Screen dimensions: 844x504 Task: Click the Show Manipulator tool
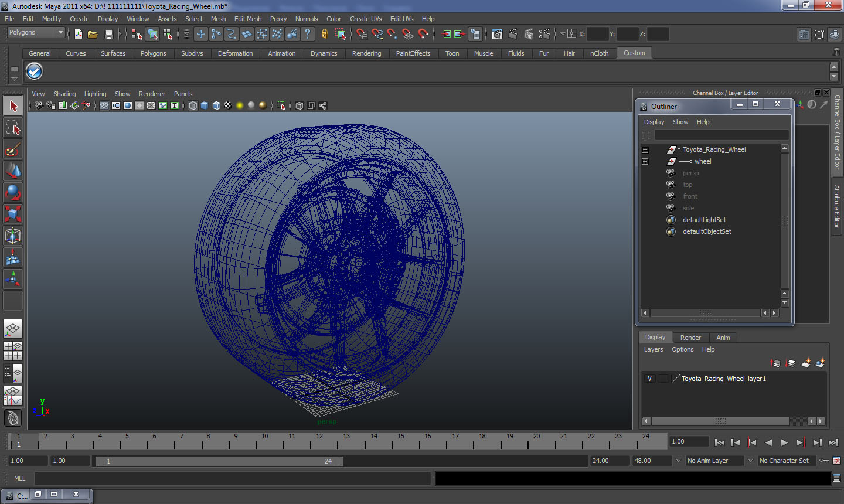tap(13, 279)
